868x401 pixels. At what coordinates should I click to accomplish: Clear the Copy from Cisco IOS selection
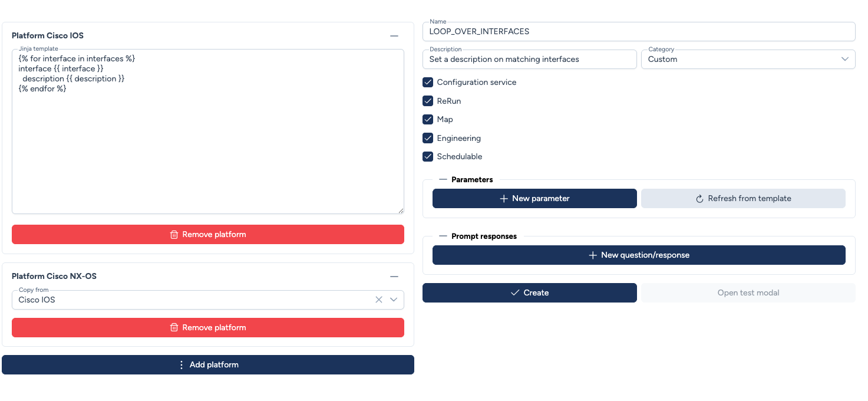coord(379,300)
